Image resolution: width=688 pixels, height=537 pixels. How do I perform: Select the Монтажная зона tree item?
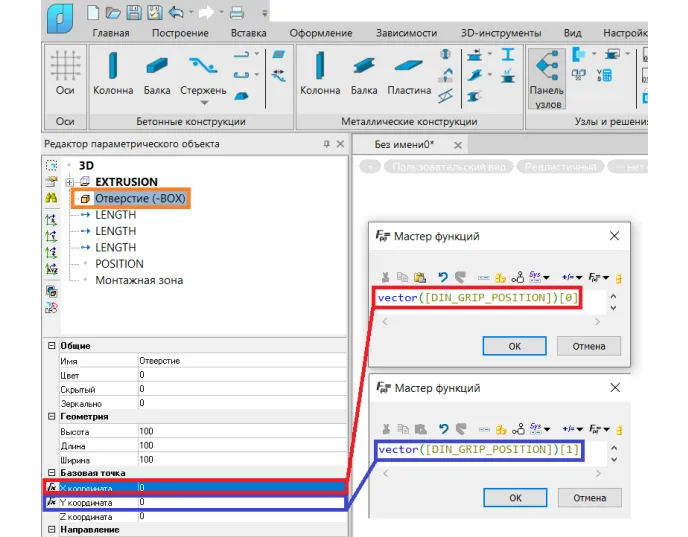(x=139, y=280)
